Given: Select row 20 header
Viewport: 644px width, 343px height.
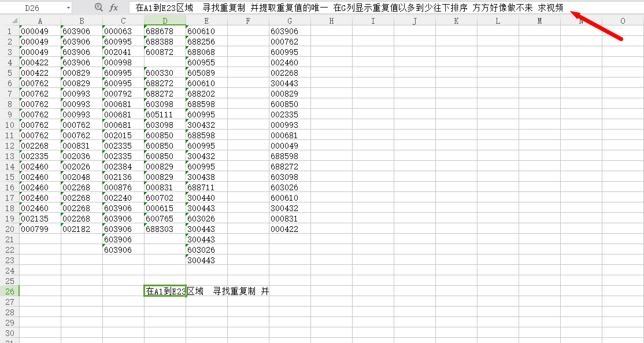Looking at the screenshot, I should (10, 229).
